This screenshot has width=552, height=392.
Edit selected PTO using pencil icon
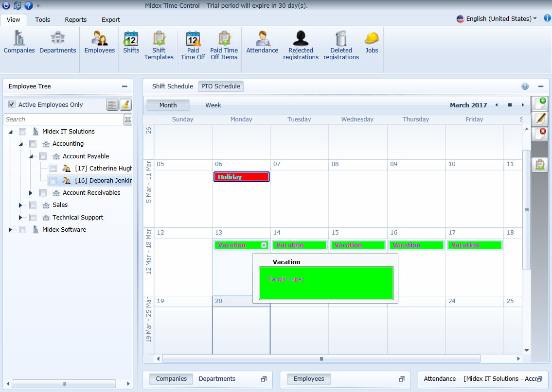[x=540, y=119]
